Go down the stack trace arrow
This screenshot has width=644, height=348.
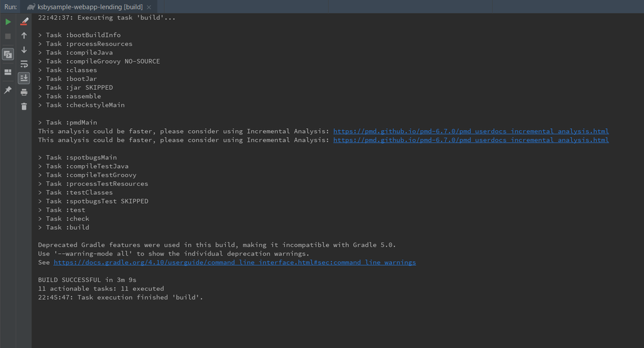click(25, 50)
